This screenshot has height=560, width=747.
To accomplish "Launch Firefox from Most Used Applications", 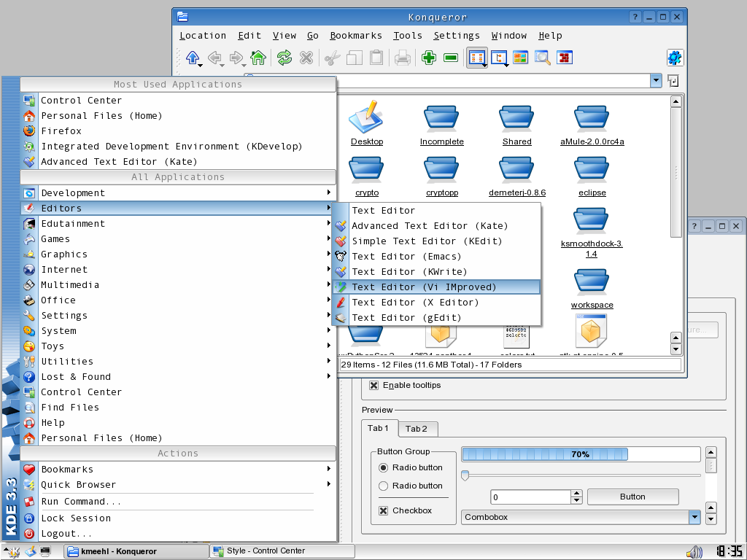I will (x=178, y=131).
